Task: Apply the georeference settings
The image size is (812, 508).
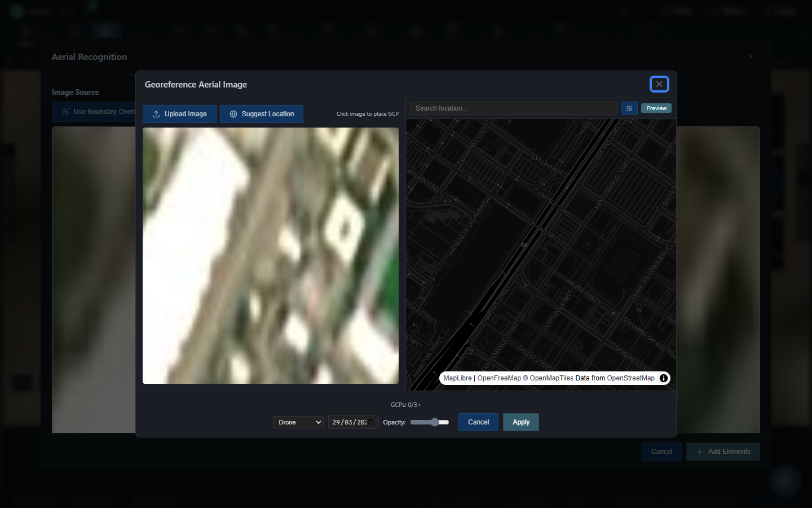Action: coord(521,422)
